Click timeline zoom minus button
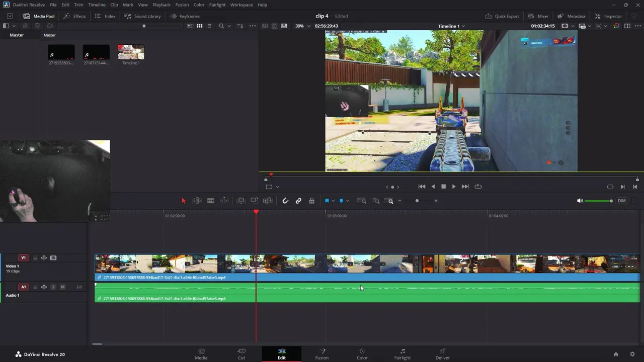This screenshot has width=644, height=362. (x=399, y=201)
